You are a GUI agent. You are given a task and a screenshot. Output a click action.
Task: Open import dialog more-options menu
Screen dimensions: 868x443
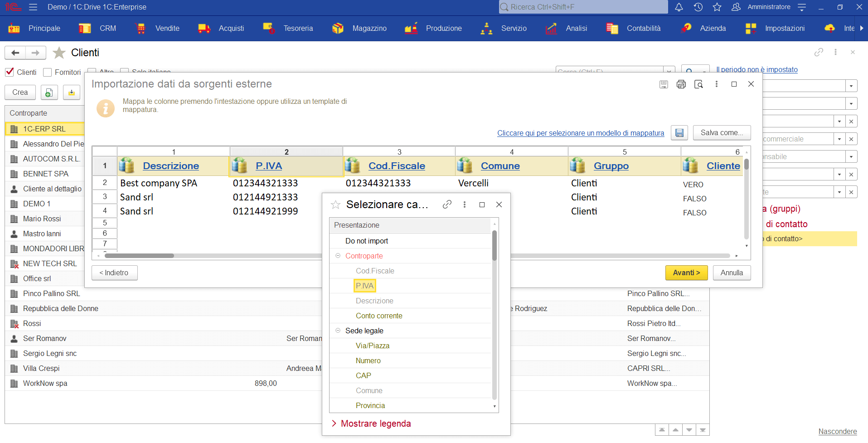click(716, 84)
